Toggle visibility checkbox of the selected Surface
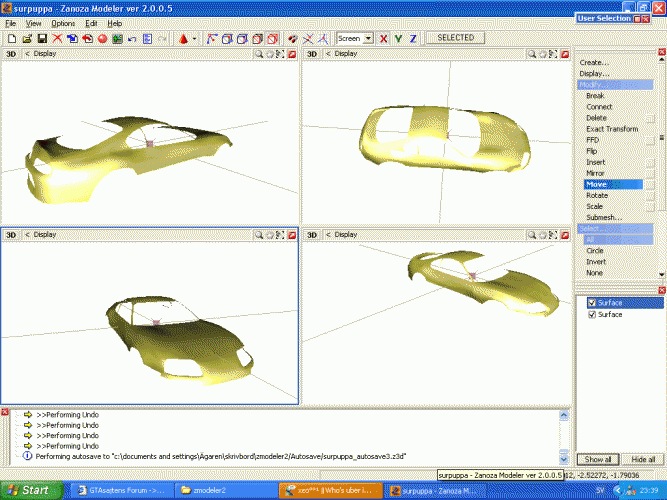Screen dimensions: 667x500 pos(592,303)
